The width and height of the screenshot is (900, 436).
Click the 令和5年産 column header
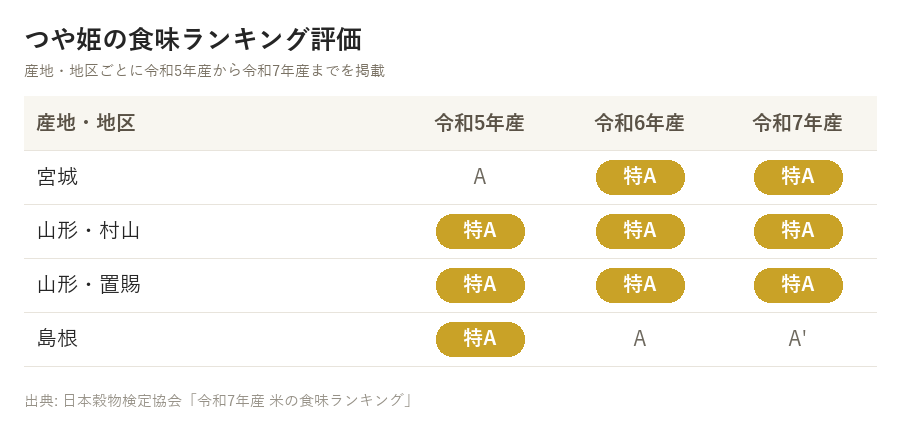tap(480, 123)
